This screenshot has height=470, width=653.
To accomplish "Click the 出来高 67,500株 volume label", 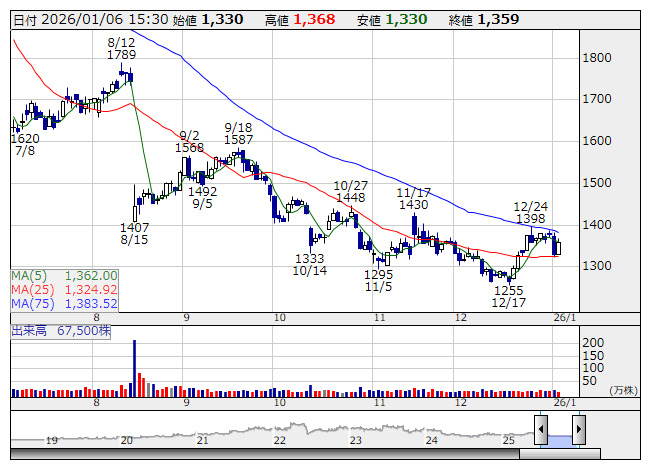I will click(59, 329).
